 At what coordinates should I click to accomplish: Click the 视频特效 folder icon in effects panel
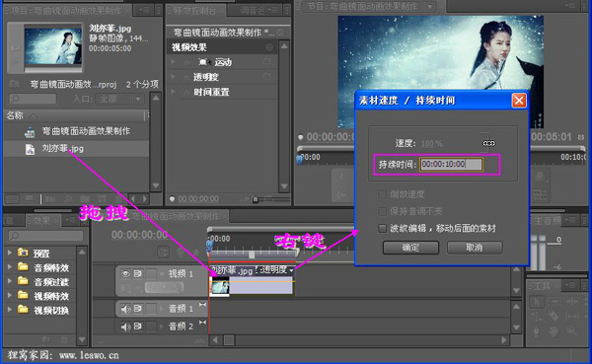pos(23,295)
